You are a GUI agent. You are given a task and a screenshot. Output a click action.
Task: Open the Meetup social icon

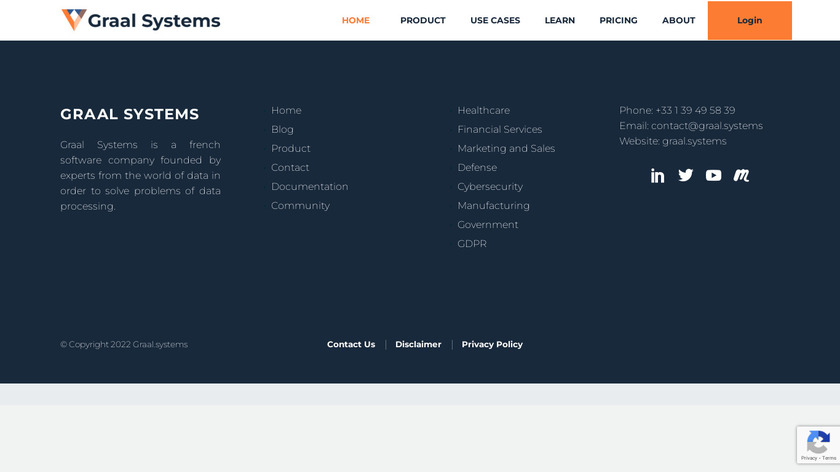(741, 175)
